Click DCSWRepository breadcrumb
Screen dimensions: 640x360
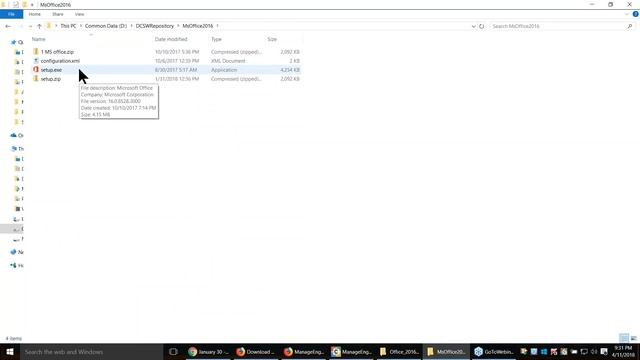[155, 26]
